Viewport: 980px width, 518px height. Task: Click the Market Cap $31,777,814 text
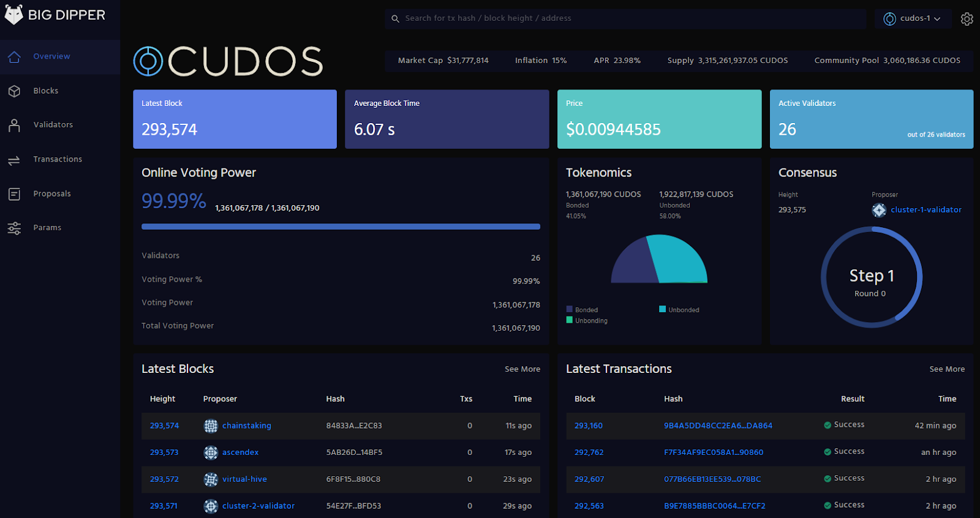443,61
